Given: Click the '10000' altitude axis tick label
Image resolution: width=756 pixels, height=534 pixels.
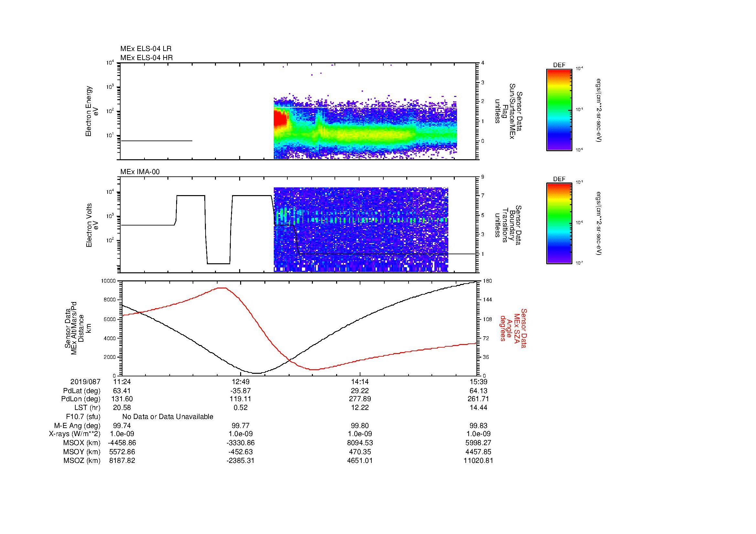Looking at the screenshot, I should click(109, 281).
